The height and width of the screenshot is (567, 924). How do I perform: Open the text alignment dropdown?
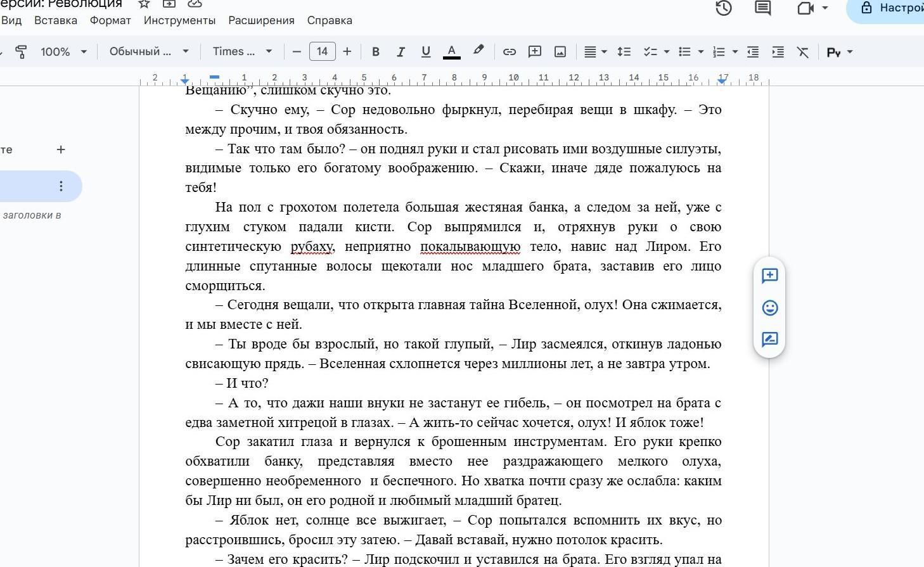point(595,52)
